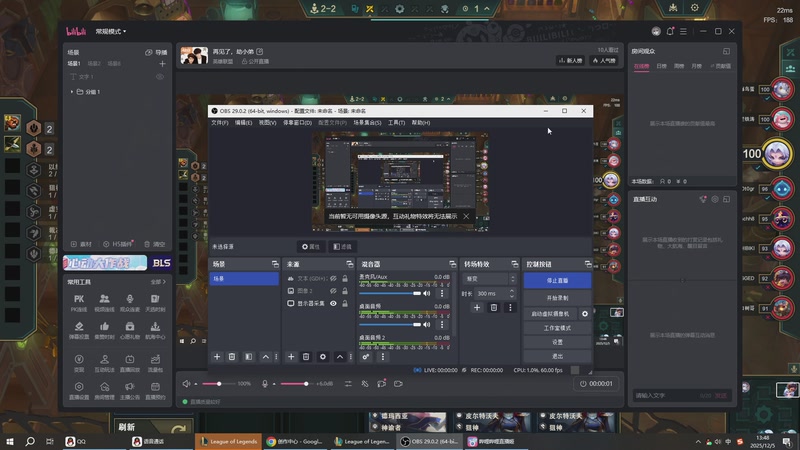The image size is (800, 450).
Task: Open 观众连麦 tool in bilibili tools panel
Action: 130,303
